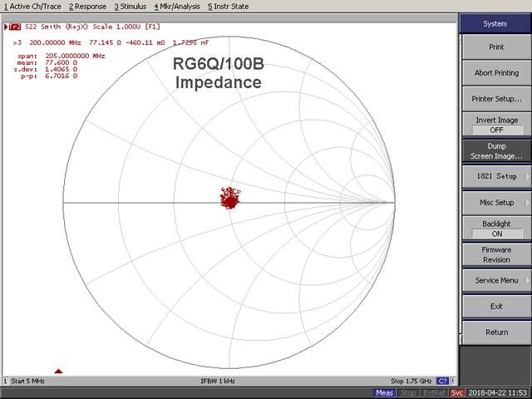Click the Scale 1.000U label
This screenshot has height=399, width=532.
pyautogui.click(x=116, y=27)
